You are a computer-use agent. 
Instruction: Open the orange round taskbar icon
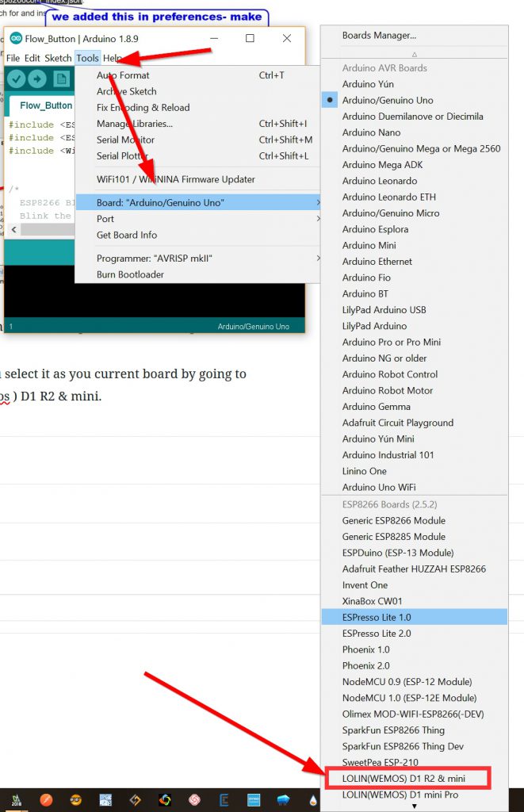coord(47,799)
